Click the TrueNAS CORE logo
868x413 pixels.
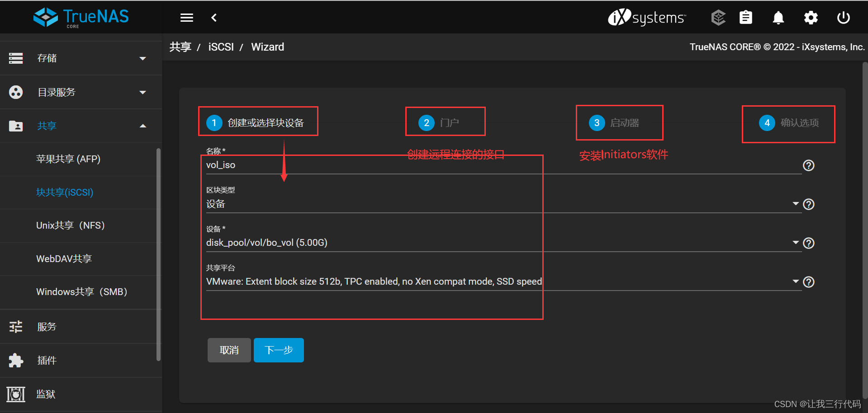[81, 18]
